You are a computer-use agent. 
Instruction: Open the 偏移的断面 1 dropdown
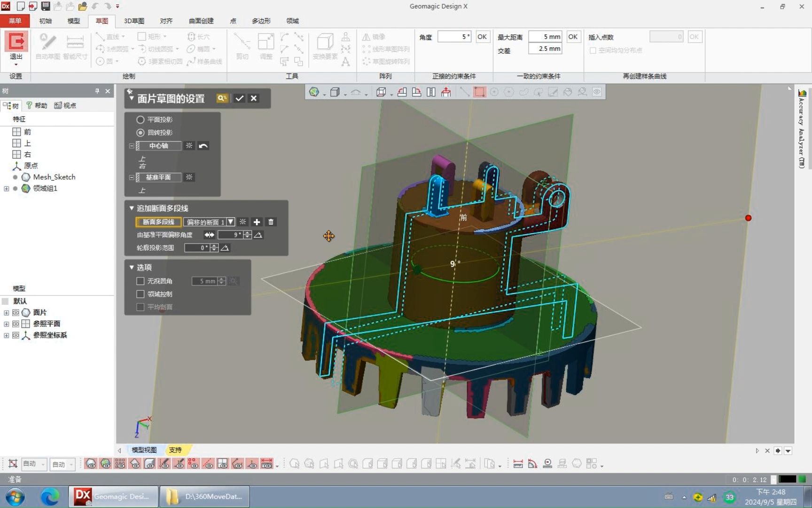[230, 222]
